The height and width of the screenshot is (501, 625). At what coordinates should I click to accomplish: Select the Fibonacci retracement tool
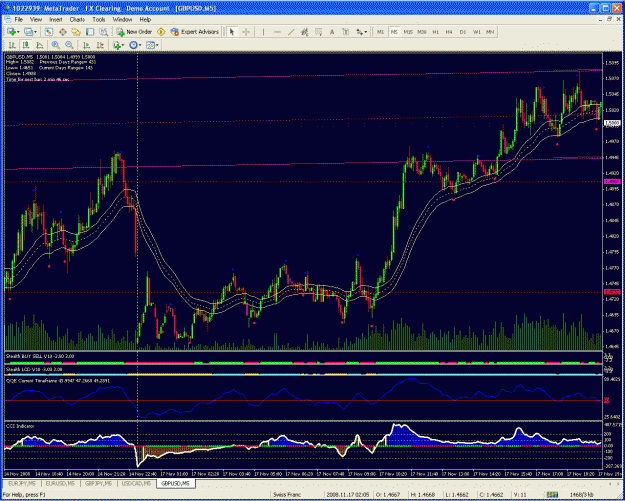tap(318, 32)
